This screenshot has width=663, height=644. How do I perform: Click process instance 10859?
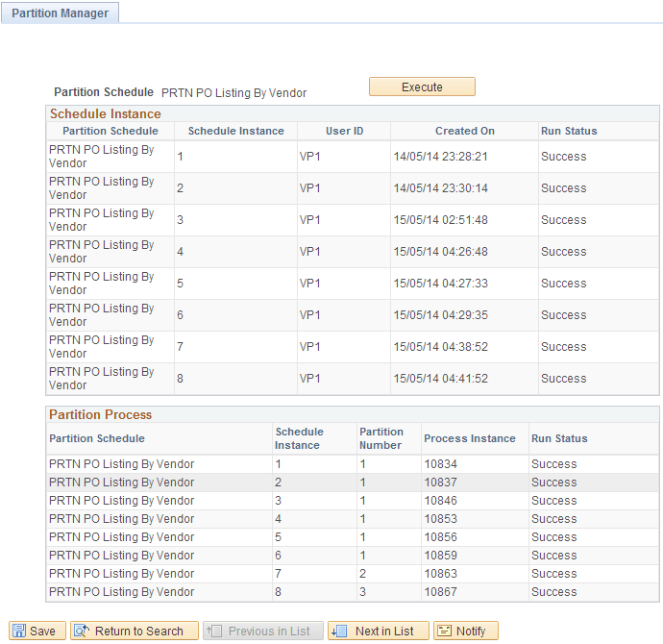(441, 556)
